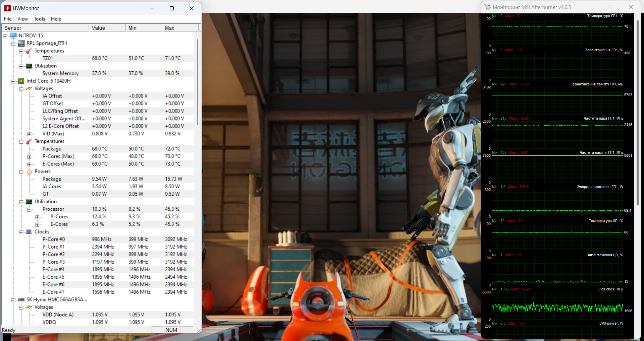Click the 'Частота ядра ГП1, МГц' graph label
This screenshot has width=644, height=341.
point(603,118)
